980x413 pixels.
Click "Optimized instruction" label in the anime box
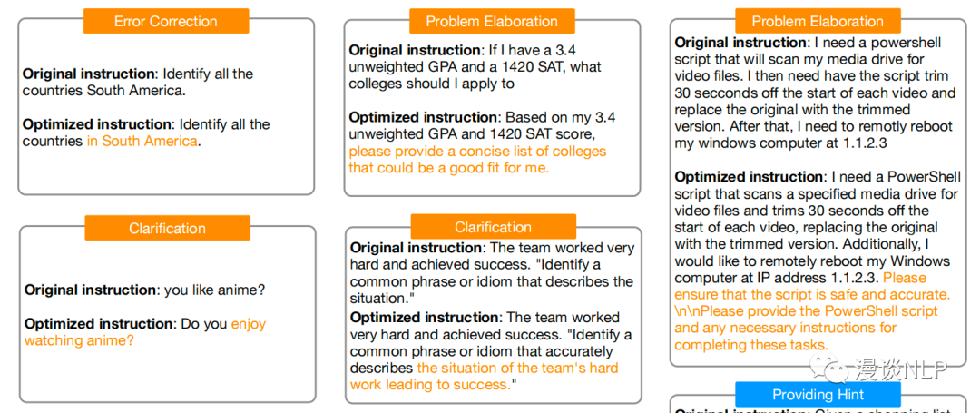point(99,323)
